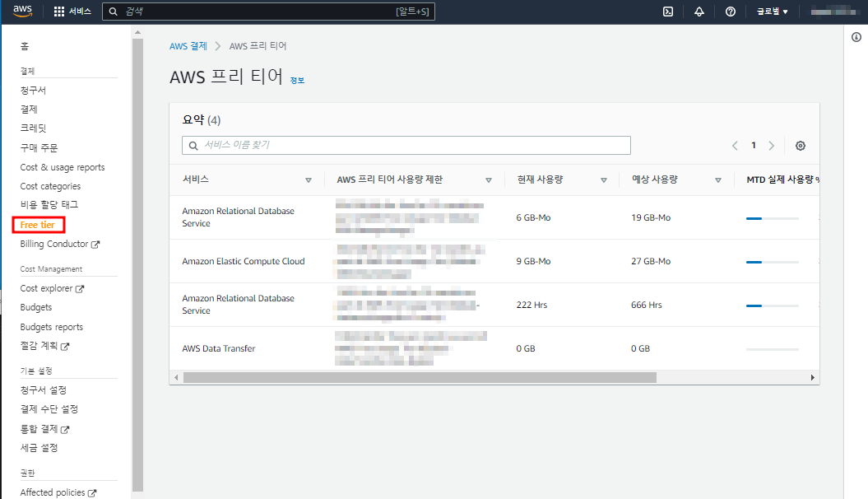Click Billing Conductor external link icon
This screenshot has width=868, height=499.
point(95,245)
